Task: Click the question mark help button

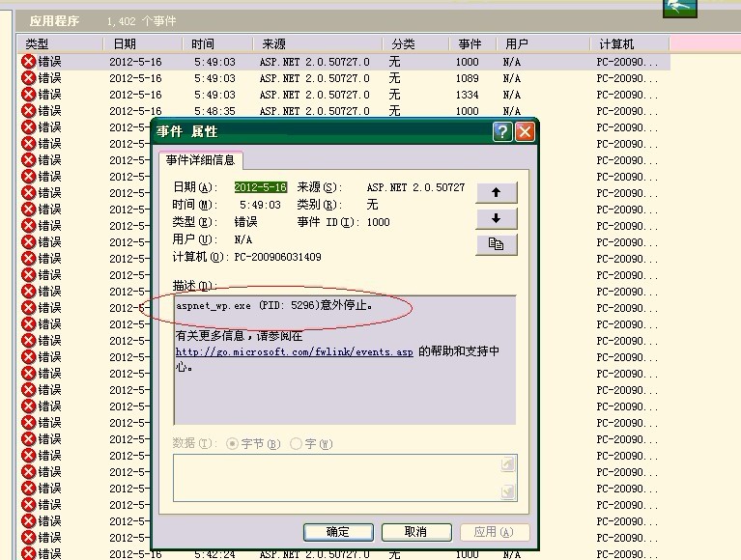Action: click(502, 132)
